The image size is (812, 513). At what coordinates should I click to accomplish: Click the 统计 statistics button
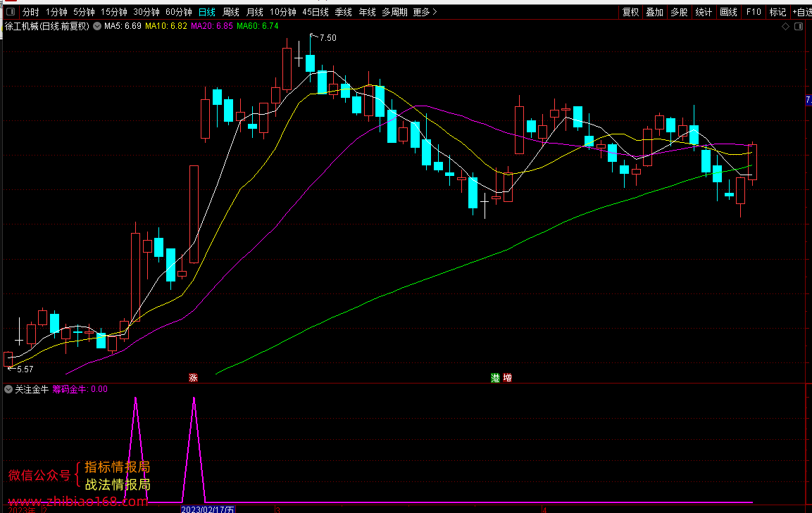click(x=704, y=12)
